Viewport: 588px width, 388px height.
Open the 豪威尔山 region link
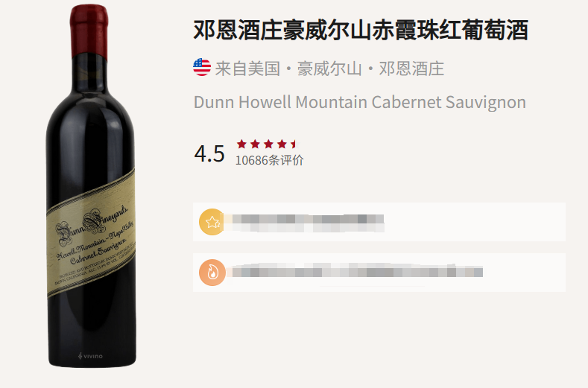[x=329, y=69]
